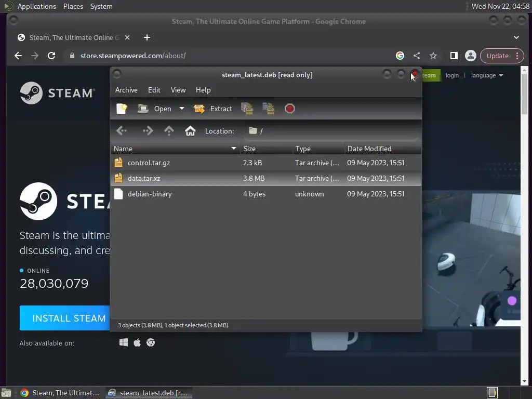Close the Steam browser tab

(x=127, y=37)
